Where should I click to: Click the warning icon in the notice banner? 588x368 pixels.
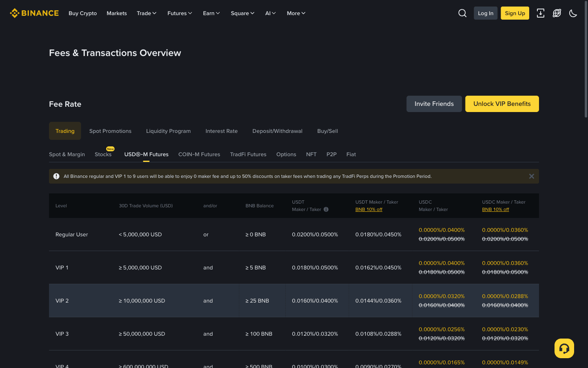coord(56,176)
